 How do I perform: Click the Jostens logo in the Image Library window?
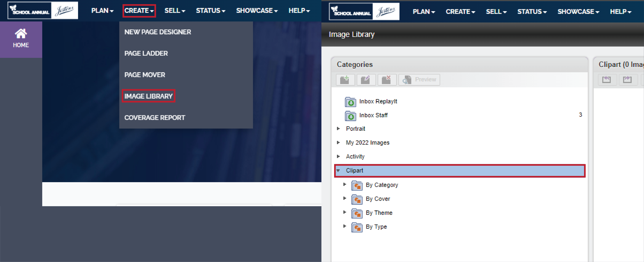pos(386,12)
